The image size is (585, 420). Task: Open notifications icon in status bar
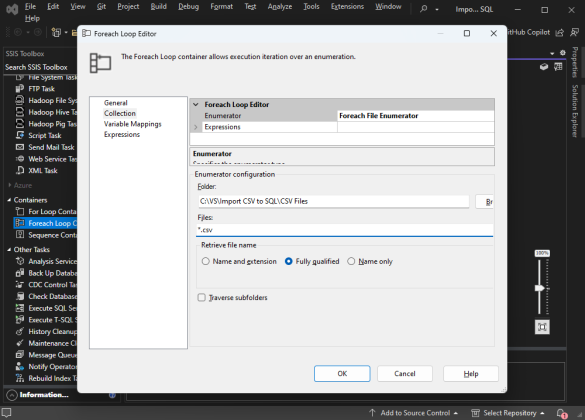pos(561,413)
